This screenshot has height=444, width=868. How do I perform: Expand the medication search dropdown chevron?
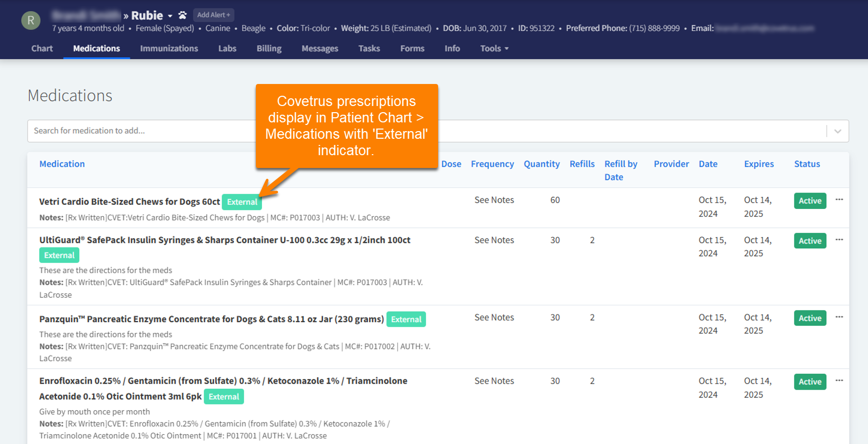click(x=837, y=131)
